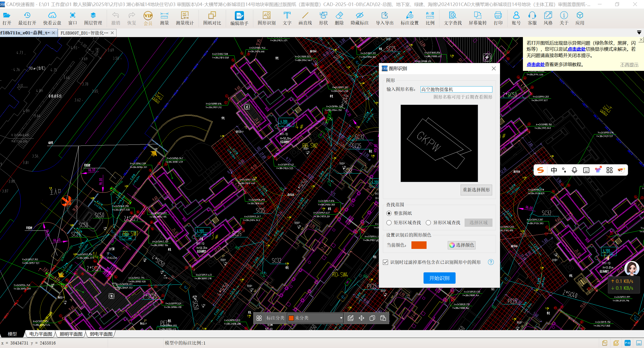Open the 文字查找 text search tool
644x348 pixels.
point(453,18)
